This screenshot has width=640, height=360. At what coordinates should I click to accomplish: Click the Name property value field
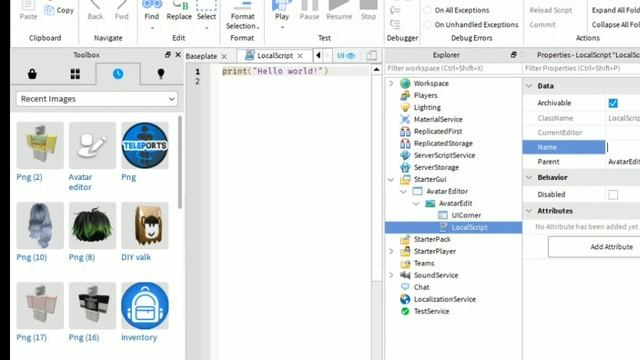pos(623,147)
